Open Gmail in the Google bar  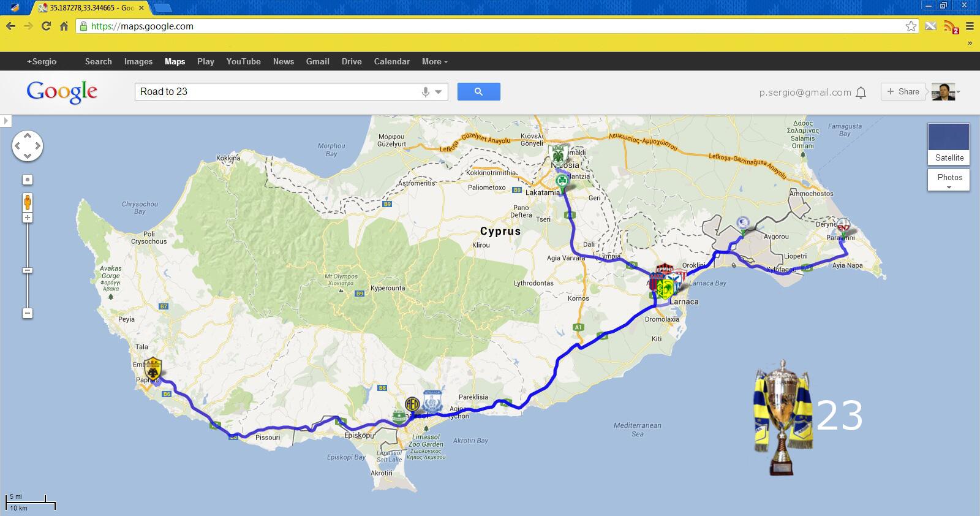tap(318, 61)
